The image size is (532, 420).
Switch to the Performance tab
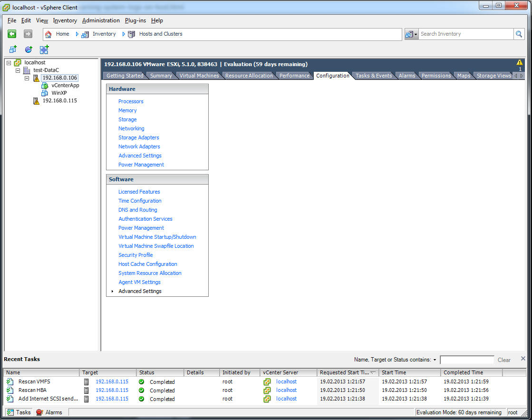tap(294, 76)
